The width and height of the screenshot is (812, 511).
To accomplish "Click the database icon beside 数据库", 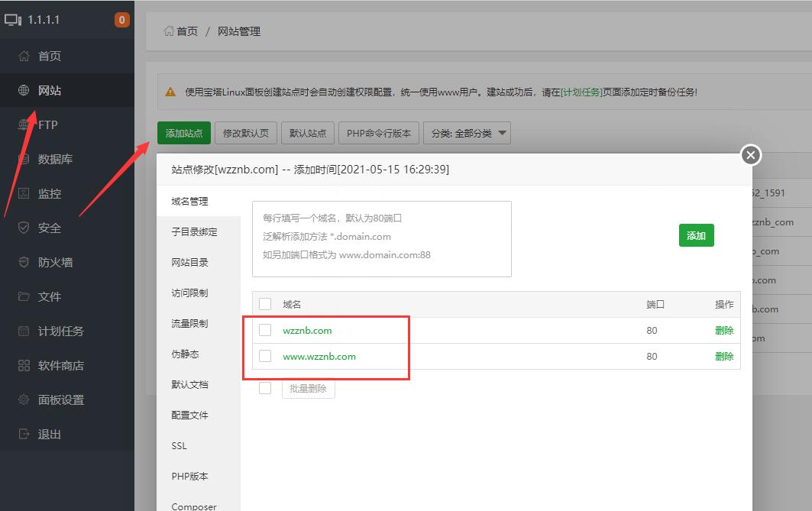I will point(24,159).
